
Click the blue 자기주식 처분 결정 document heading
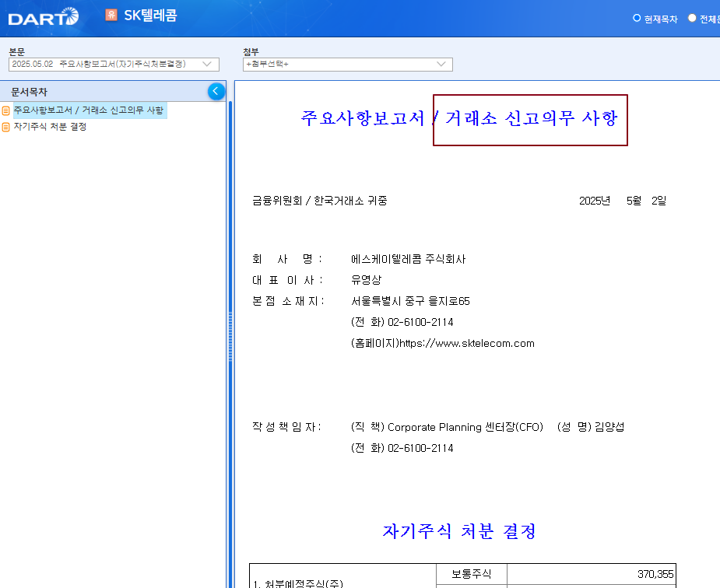(x=461, y=530)
